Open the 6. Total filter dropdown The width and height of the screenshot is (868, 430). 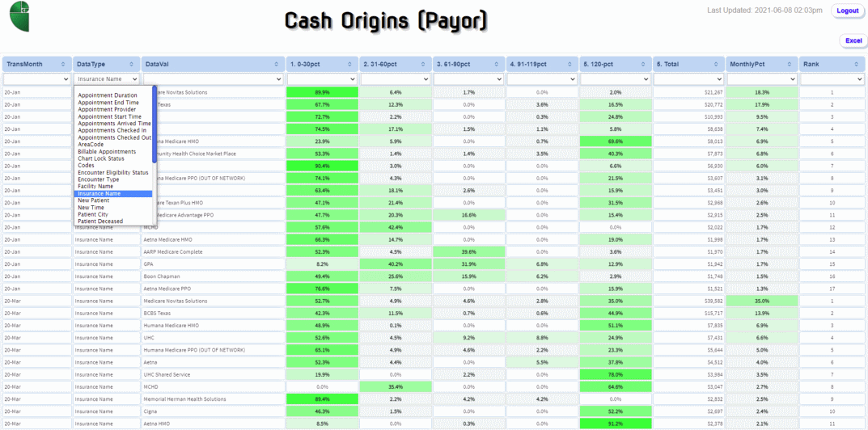[688, 79]
